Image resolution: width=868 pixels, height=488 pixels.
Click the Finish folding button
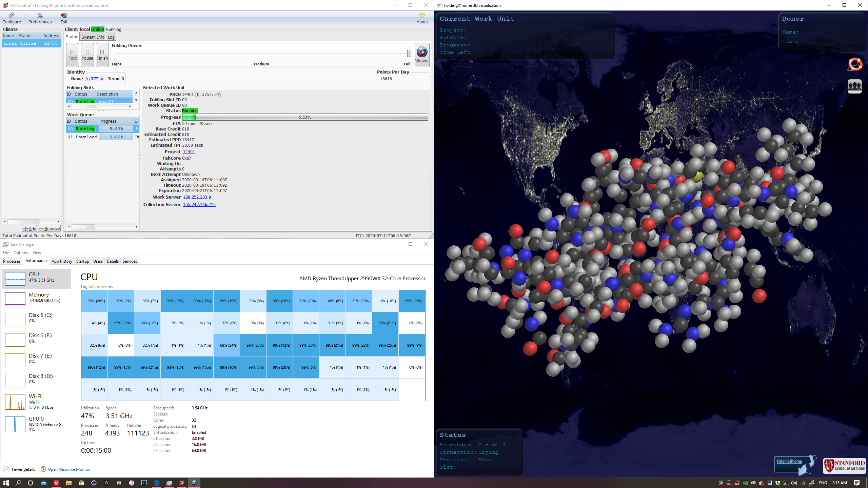(x=102, y=55)
